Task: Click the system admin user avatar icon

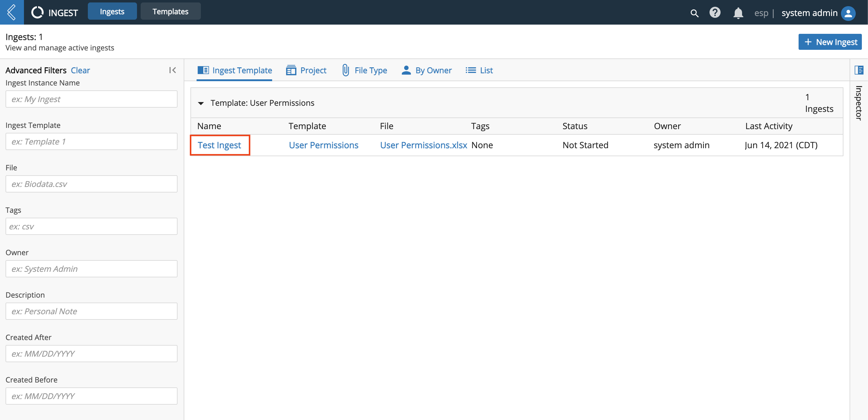Action: [848, 13]
